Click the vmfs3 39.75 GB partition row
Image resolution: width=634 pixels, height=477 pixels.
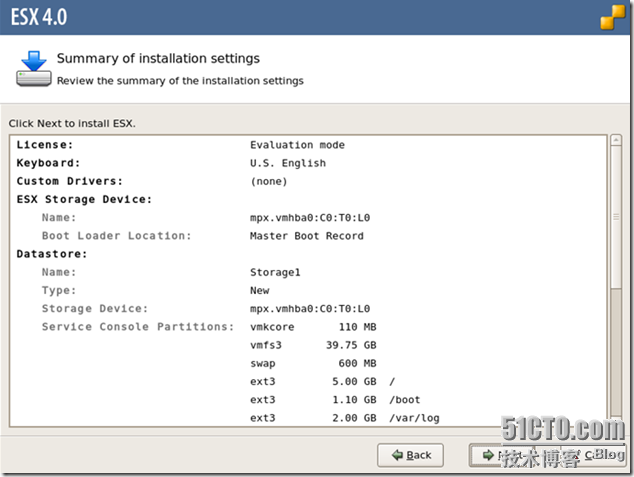tap(313, 345)
